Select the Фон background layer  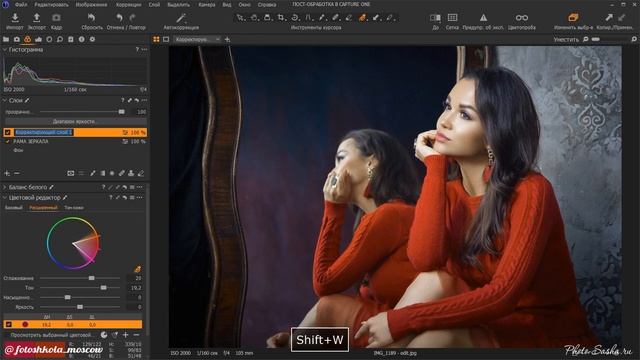click(x=18, y=150)
